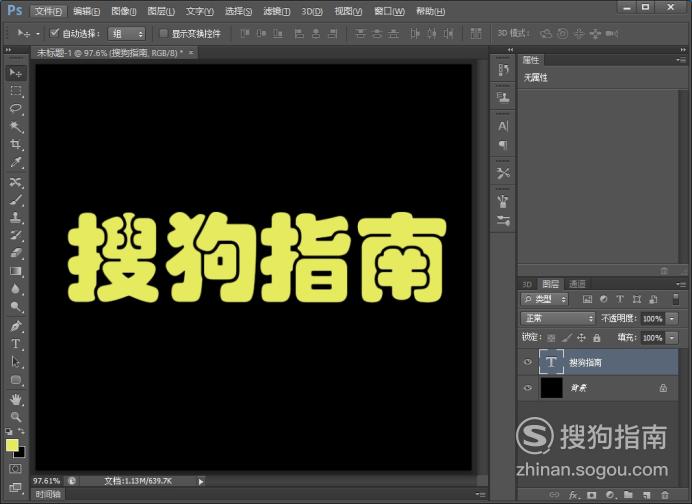Toggle layer filtering switch on
Screen dimensions: 692x504
[x=676, y=299]
